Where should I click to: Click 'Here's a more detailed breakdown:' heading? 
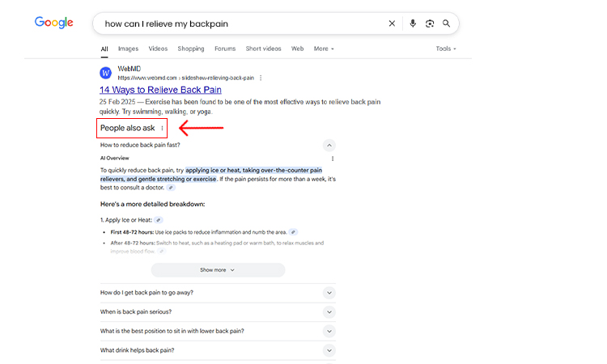pos(152,204)
